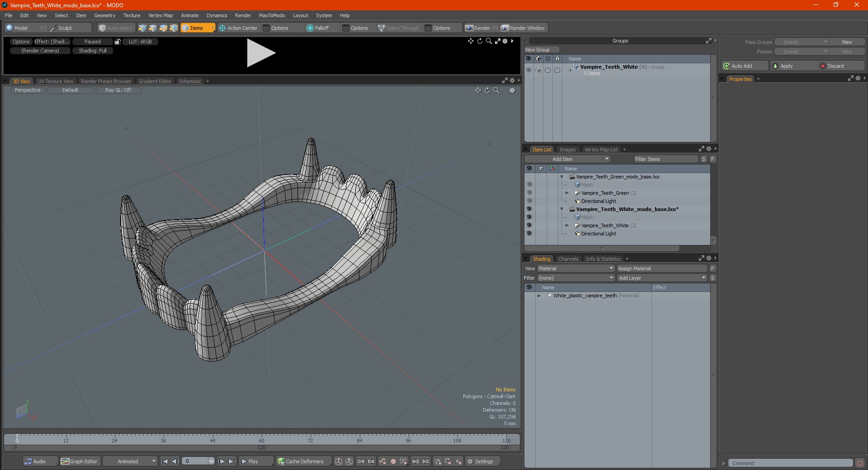Open the View Material dropdown
Screen dimensions: 868x470
576,268
